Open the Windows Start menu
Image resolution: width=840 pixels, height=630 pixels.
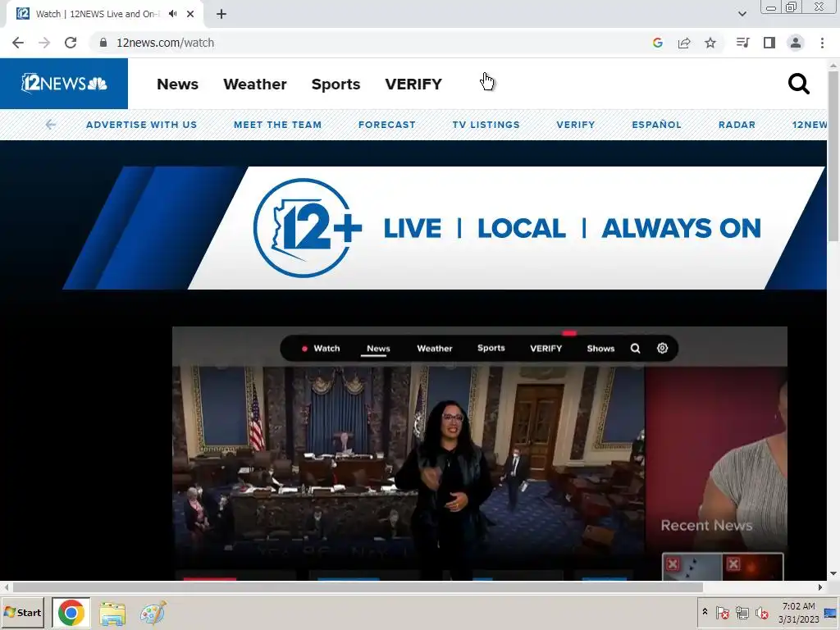[x=22, y=613]
